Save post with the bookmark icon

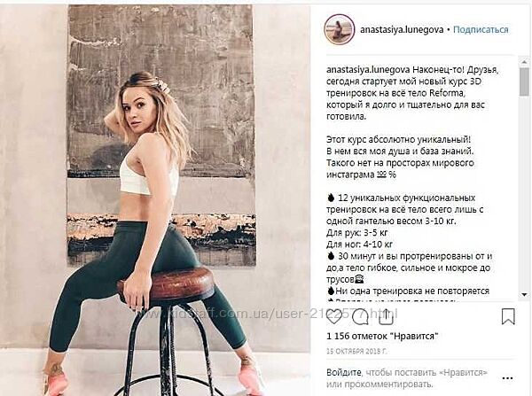508,316
